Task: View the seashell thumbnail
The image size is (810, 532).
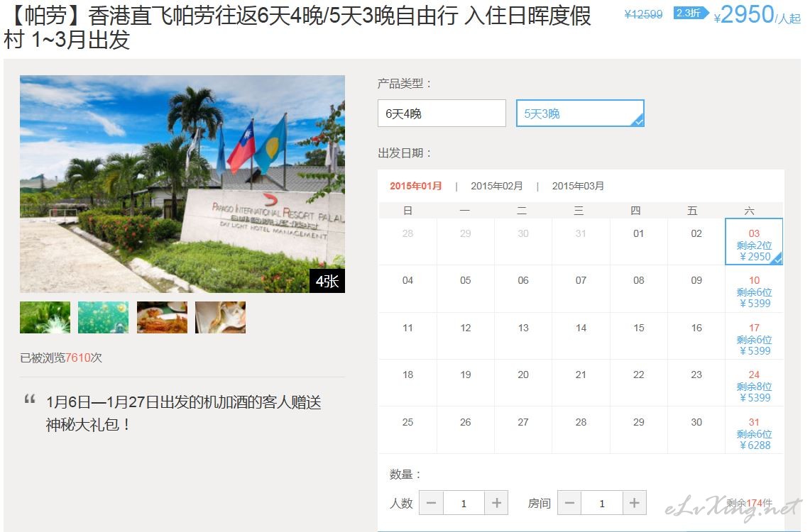Action: coord(221,317)
